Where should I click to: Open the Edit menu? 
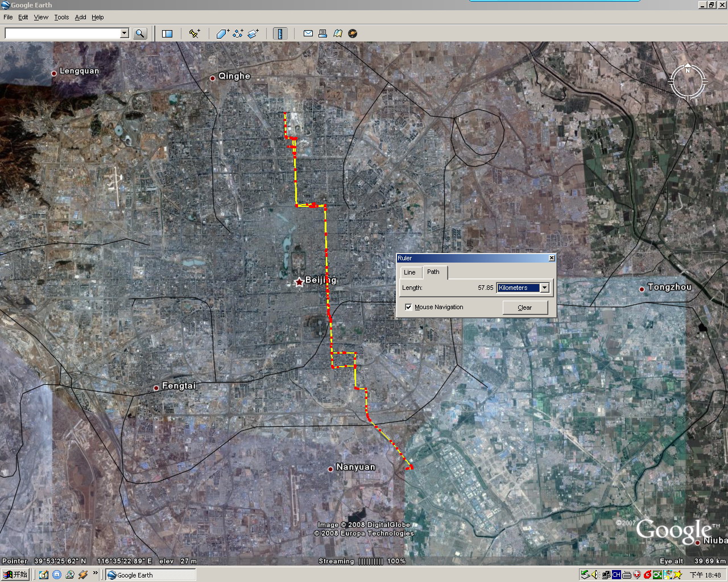pos(23,17)
